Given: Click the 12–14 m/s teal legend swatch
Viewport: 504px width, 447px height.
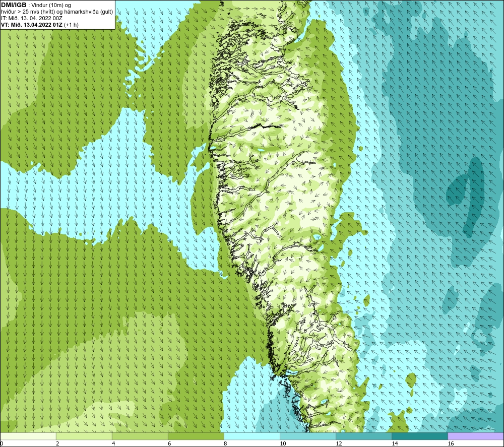Looking at the screenshot, I should tap(364, 436).
